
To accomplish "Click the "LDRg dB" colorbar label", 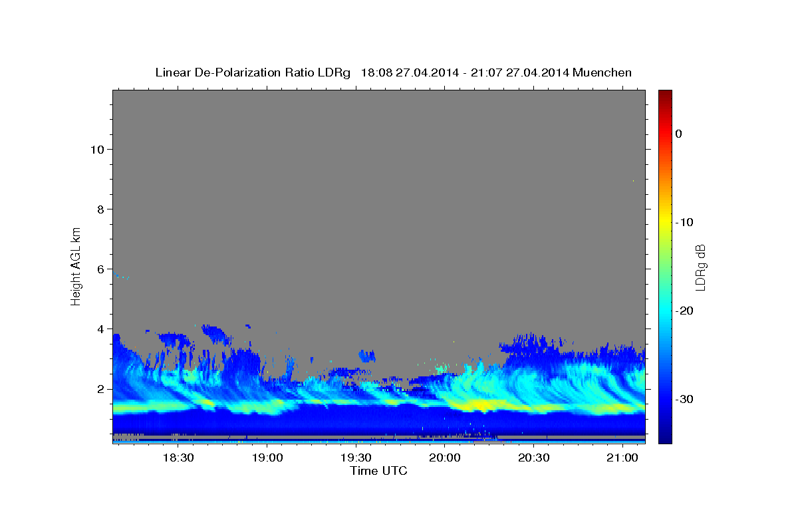I will click(700, 267).
